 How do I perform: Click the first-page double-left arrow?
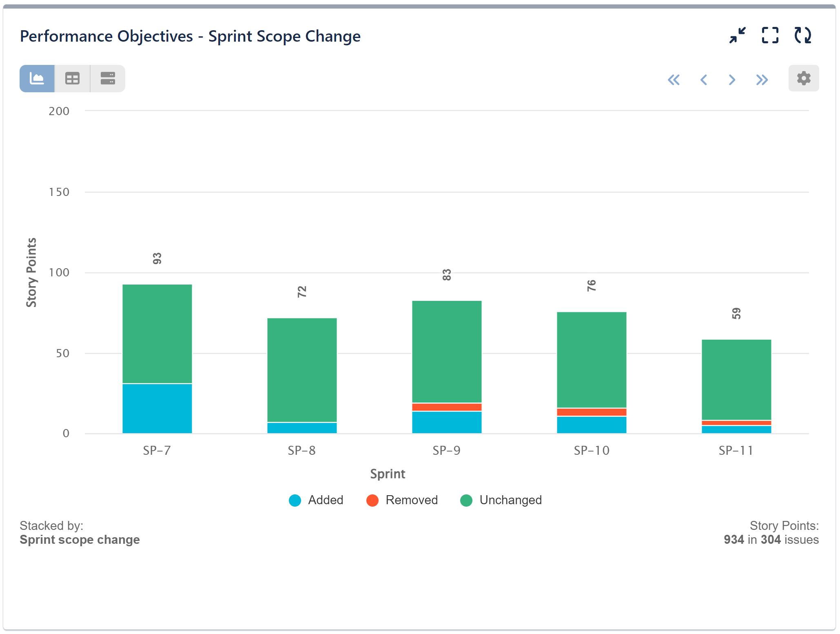[x=674, y=80]
